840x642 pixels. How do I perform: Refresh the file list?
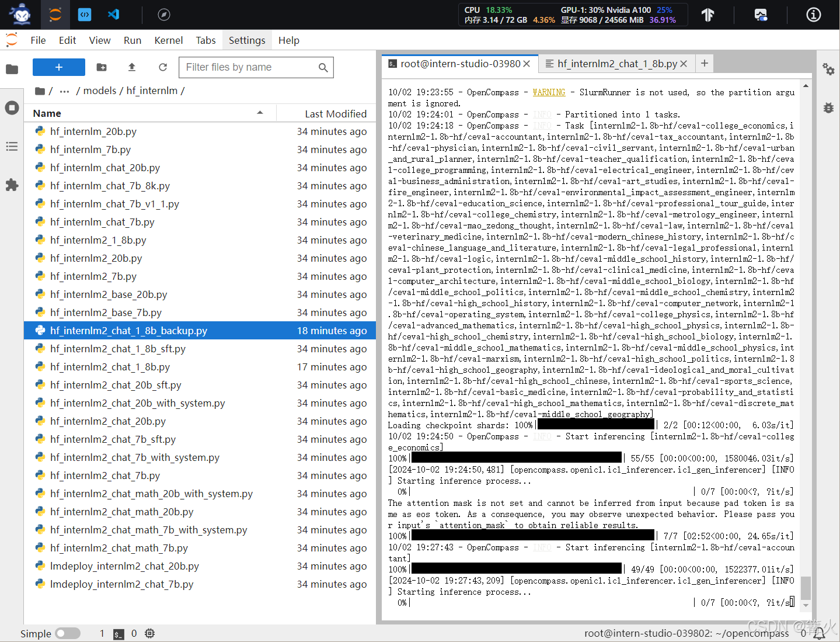[162, 67]
